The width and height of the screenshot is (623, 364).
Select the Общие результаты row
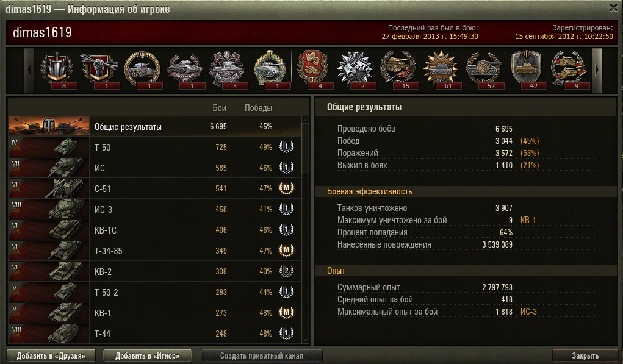tap(155, 127)
